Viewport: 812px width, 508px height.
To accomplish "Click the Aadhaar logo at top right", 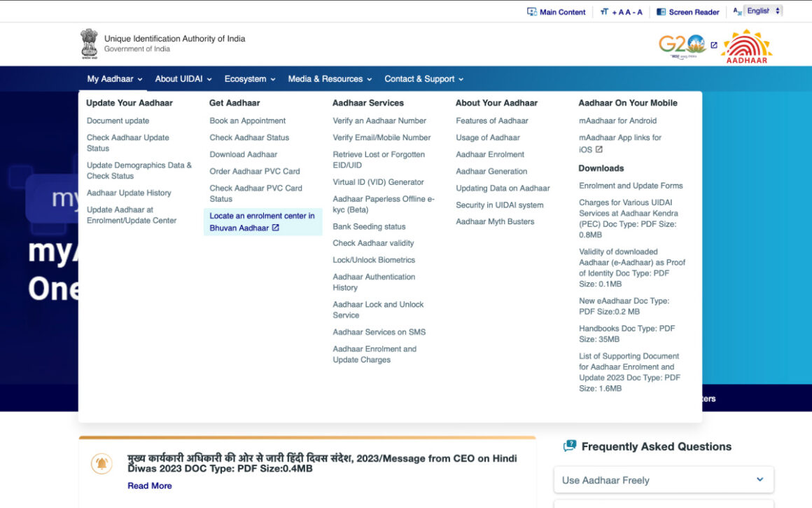I will click(x=747, y=46).
